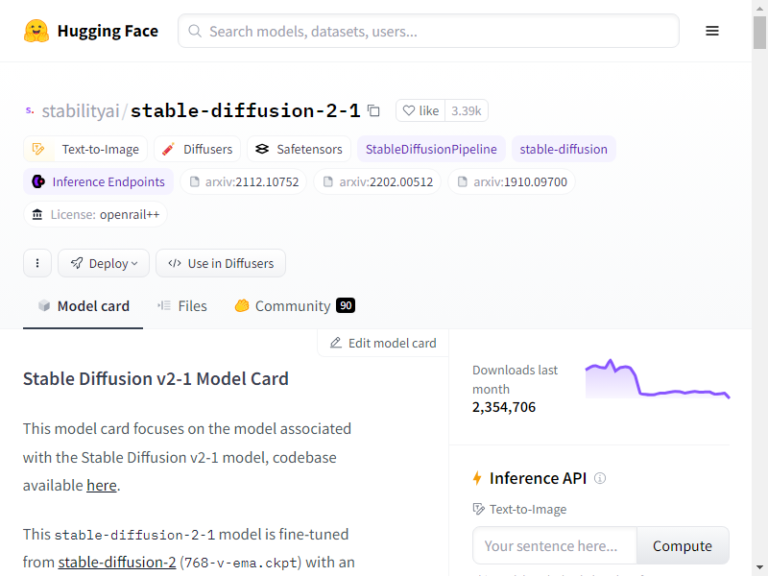The width and height of the screenshot is (768, 576).
Task: Click the Hugging Face title text
Action: pos(108,31)
